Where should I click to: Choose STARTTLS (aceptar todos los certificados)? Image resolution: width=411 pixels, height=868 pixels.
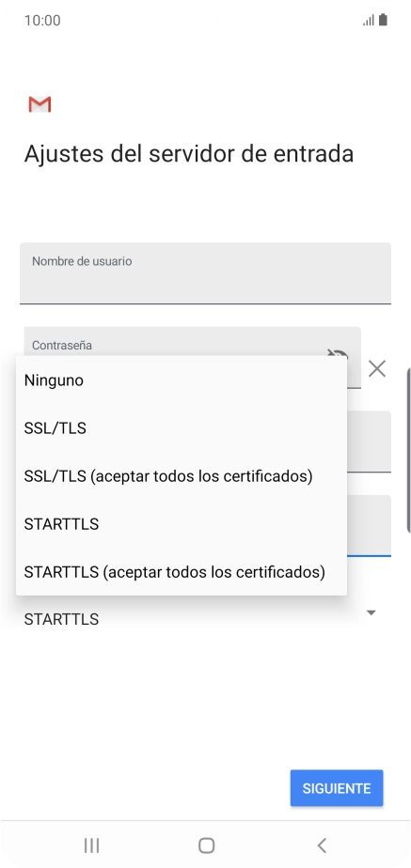(x=182, y=571)
